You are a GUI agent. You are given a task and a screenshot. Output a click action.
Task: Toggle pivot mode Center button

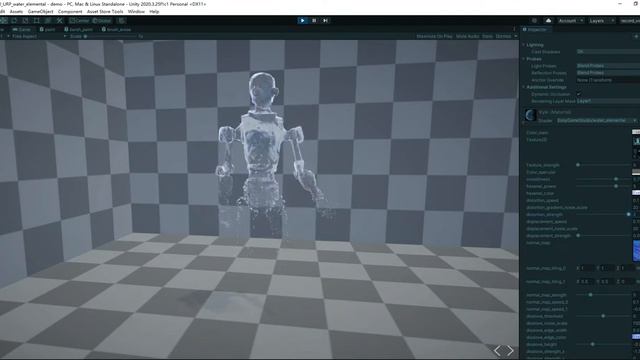tap(79, 20)
